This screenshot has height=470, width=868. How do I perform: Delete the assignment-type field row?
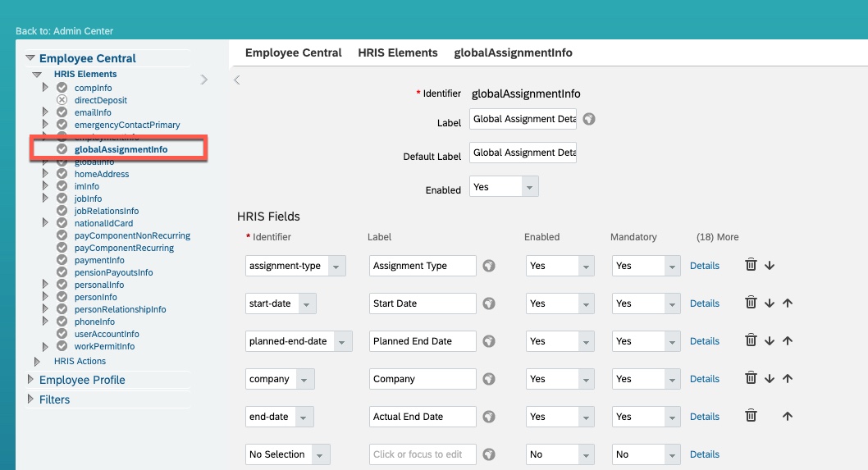click(751, 265)
